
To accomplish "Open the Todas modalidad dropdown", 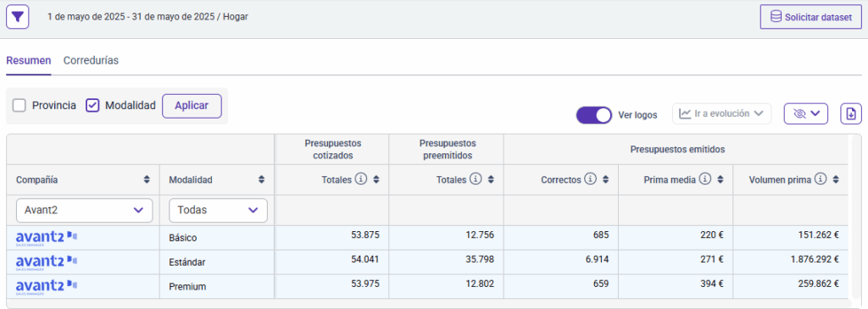I will click(x=218, y=210).
